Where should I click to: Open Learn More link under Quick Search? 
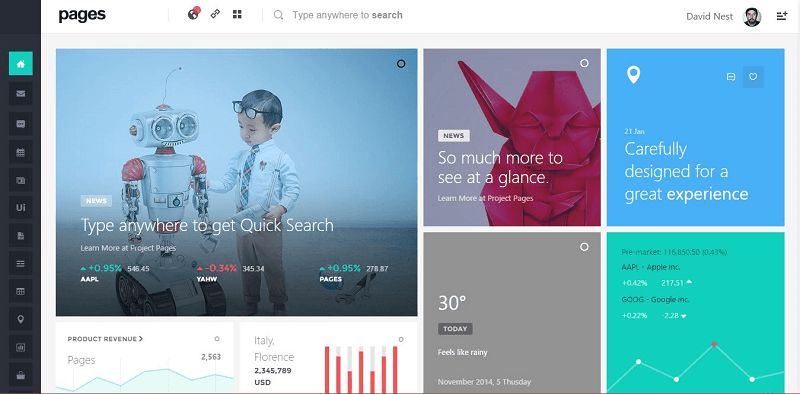pos(128,248)
